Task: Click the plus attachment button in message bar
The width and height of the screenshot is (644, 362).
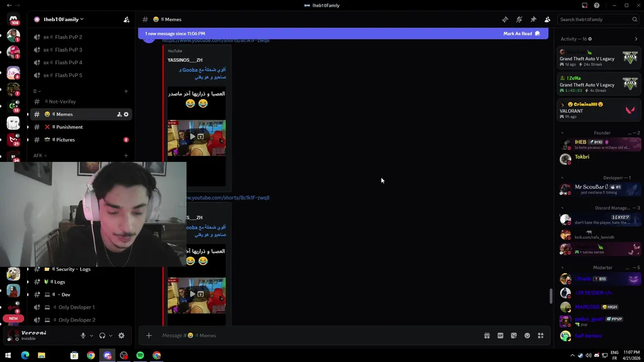Action: pyautogui.click(x=149, y=336)
